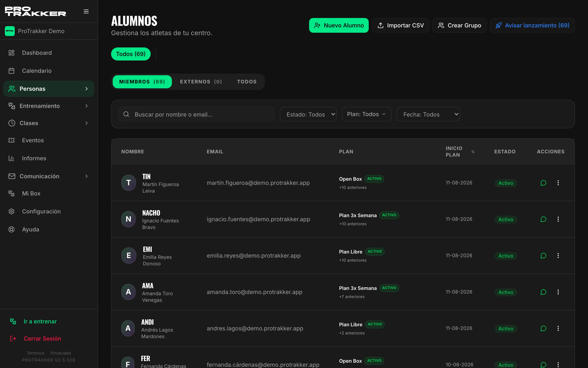
Task: Open Mi Box from sidebar
Action: (x=49, y=193)
